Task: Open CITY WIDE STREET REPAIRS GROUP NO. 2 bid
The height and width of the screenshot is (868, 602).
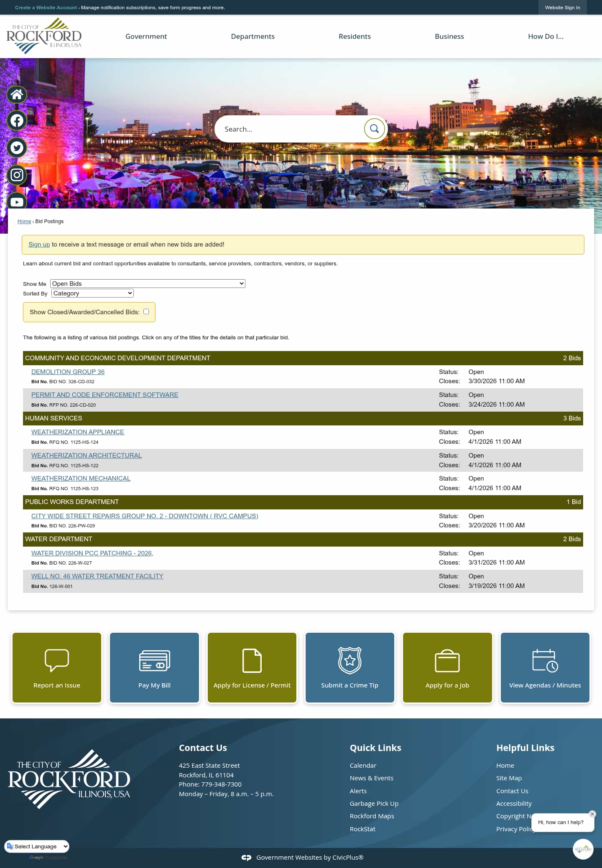Action: click(145, 516)
